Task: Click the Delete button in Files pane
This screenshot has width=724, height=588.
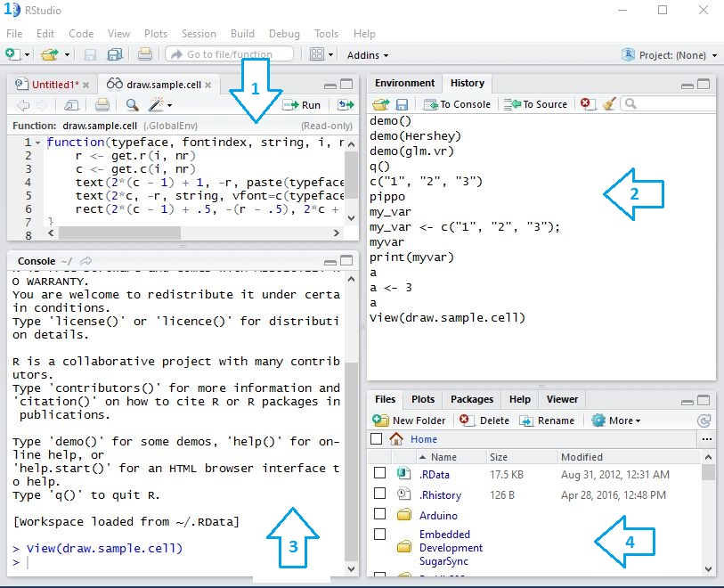Action: pyautogui.click(x=484, y=421)
